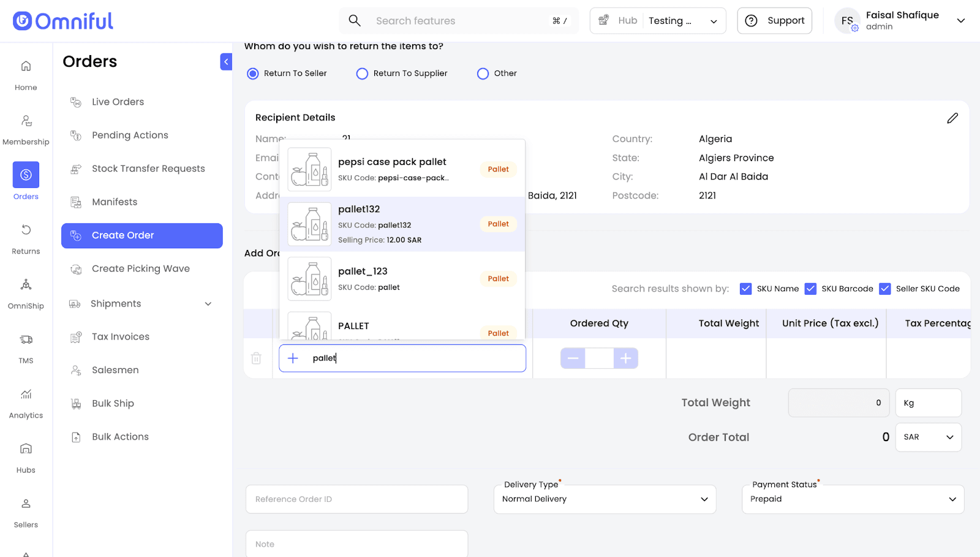Image resolution: width=980 pixels, height=557 pixels.
Task: Open the Delivery Type dropdown
Action: tap(605, 499)
